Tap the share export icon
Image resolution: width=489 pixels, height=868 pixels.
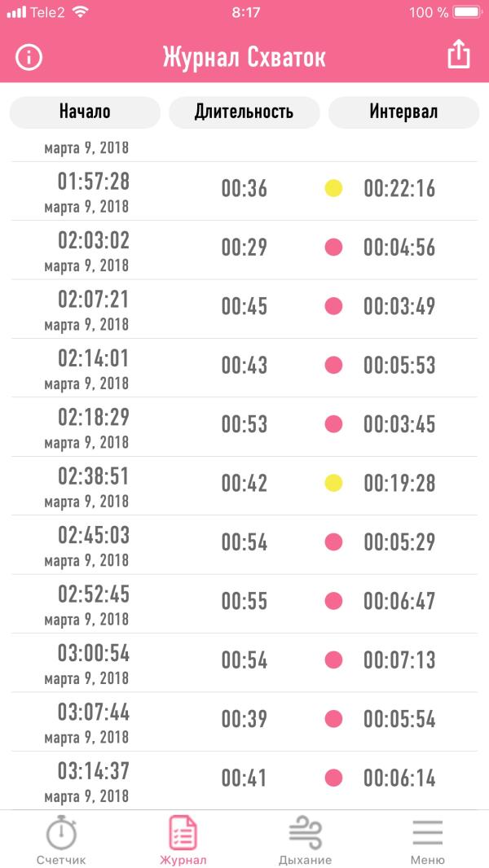[x=459, y=55]
